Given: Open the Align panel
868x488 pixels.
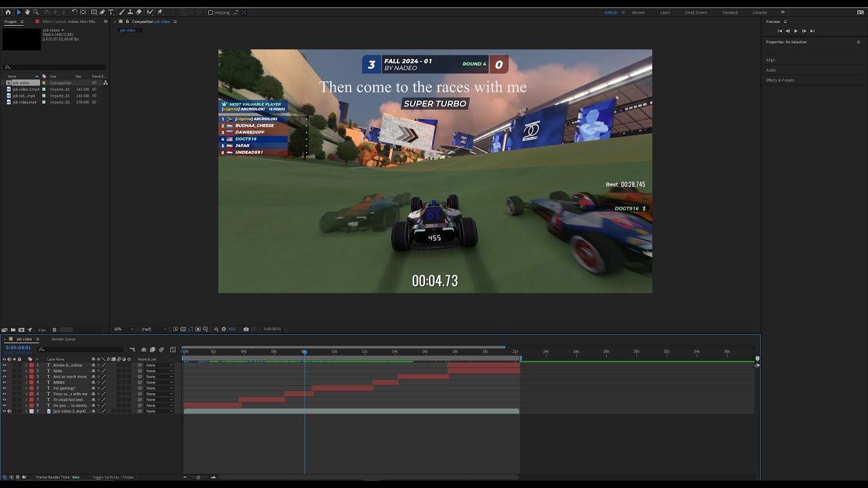Looking at the screenshot, I should (x=770, y=60).
